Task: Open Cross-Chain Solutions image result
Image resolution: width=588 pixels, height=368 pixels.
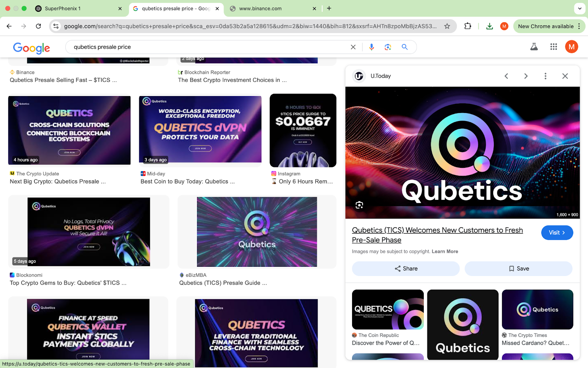Action: (x=69, y=130)
